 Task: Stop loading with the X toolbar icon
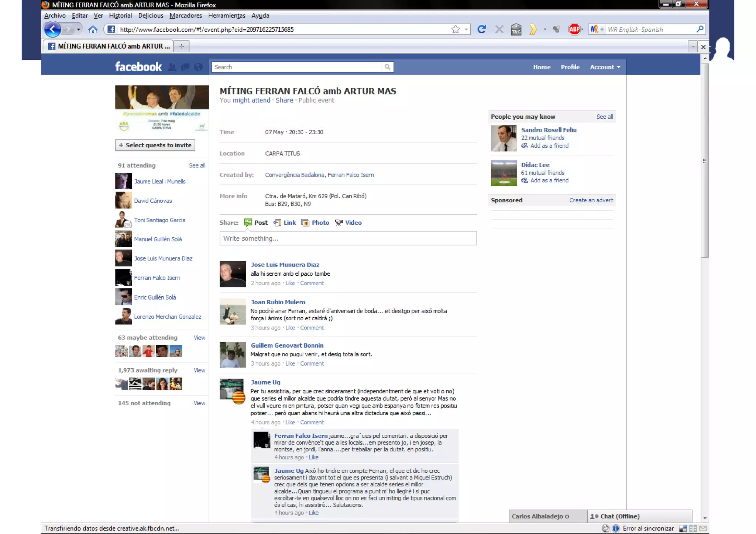click(x=499, y=29)
